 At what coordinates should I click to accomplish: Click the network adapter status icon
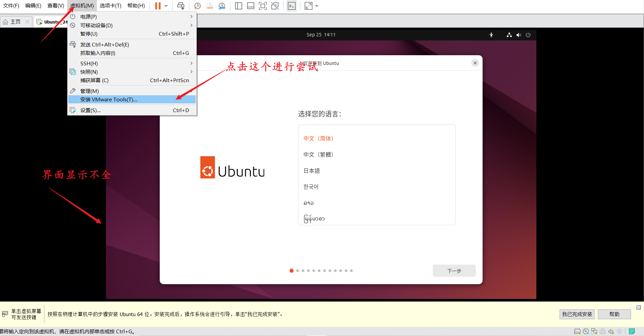pyautogui.click(x=594, y=331)
